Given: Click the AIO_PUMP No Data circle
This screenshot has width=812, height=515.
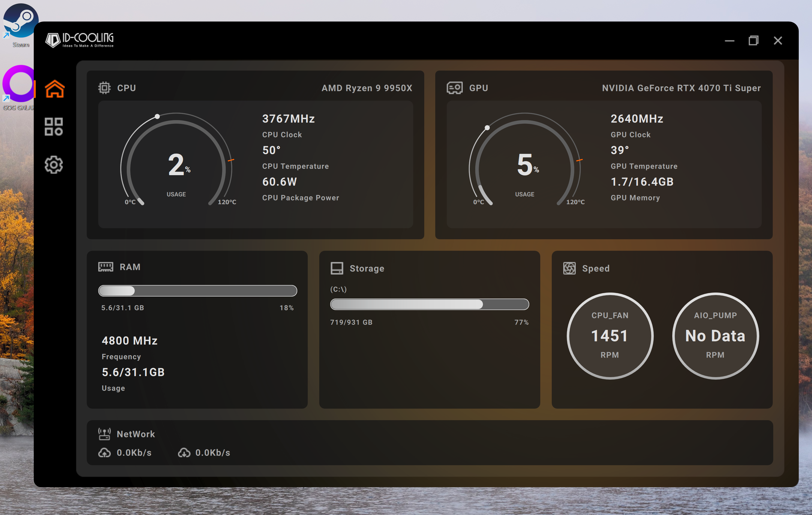Looking at the screenshot, I should (715, 336).
